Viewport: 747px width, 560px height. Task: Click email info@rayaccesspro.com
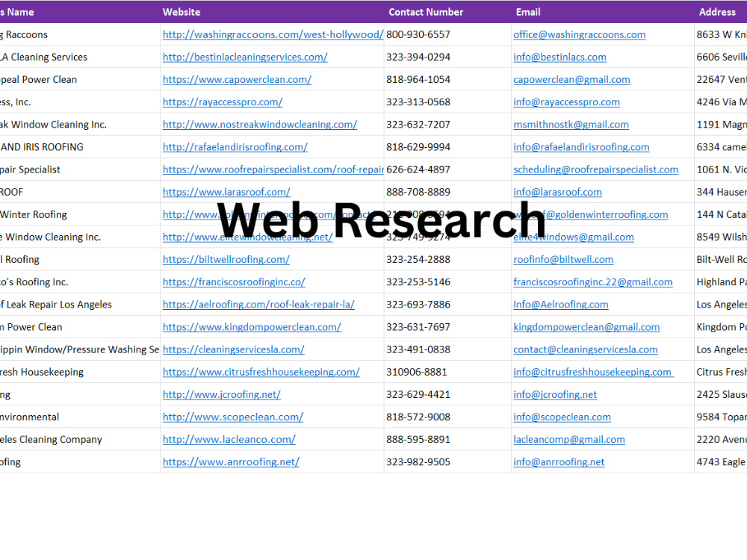point(566,102)
